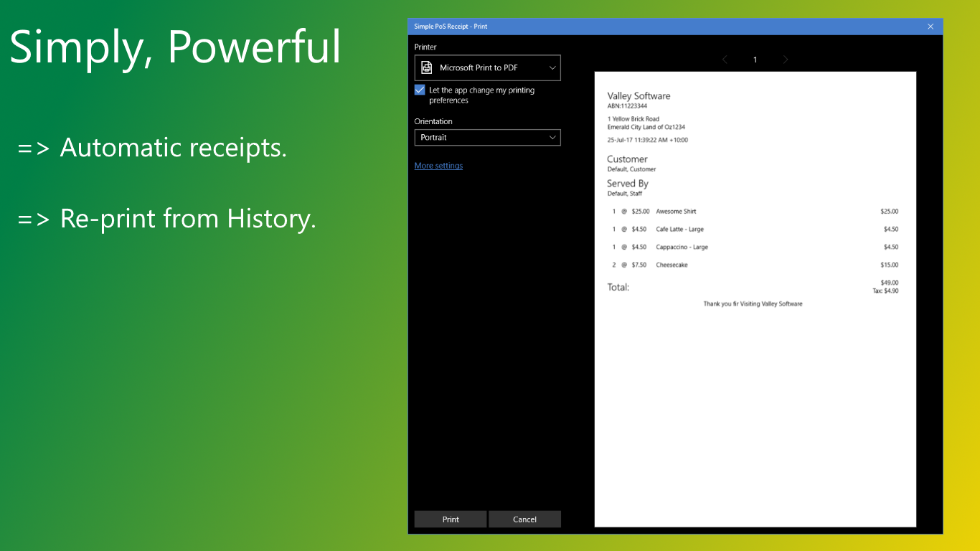Click the Print button
Screen dimensions: 980x551
[x=451, y=519]
